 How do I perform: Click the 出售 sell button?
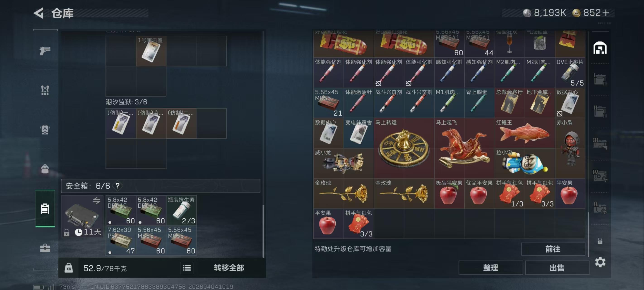tap(557, 268)
